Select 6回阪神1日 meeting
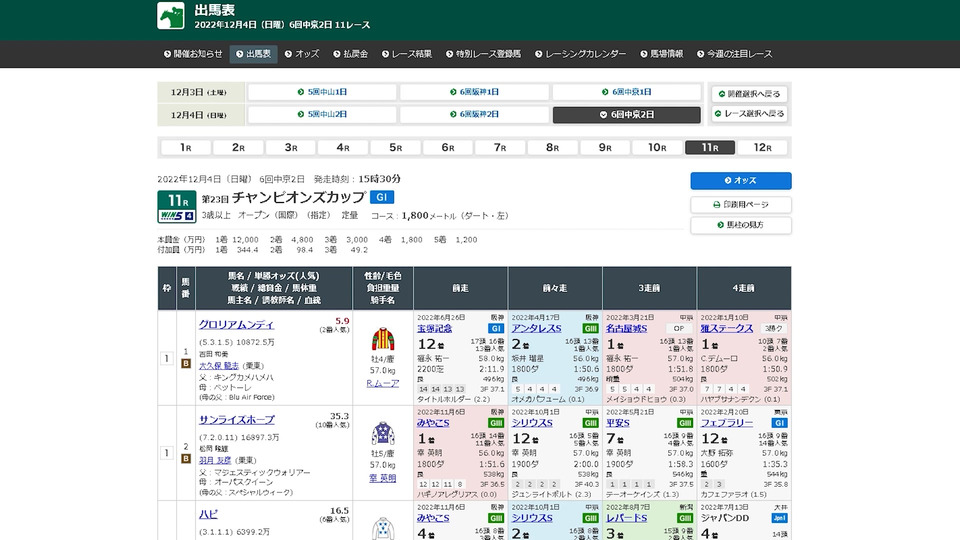Image resolution: width=960 pixels, height=540 pixels. point(474,92)
